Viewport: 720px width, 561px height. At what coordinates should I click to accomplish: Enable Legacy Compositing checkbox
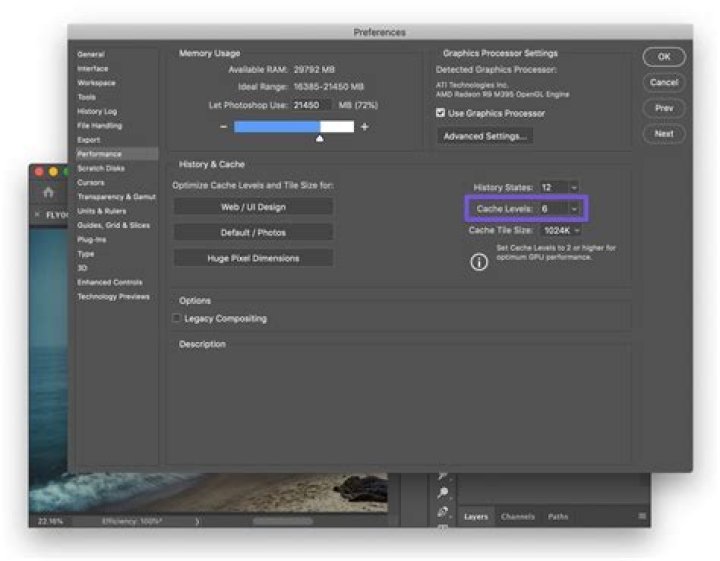click(176, 318)
